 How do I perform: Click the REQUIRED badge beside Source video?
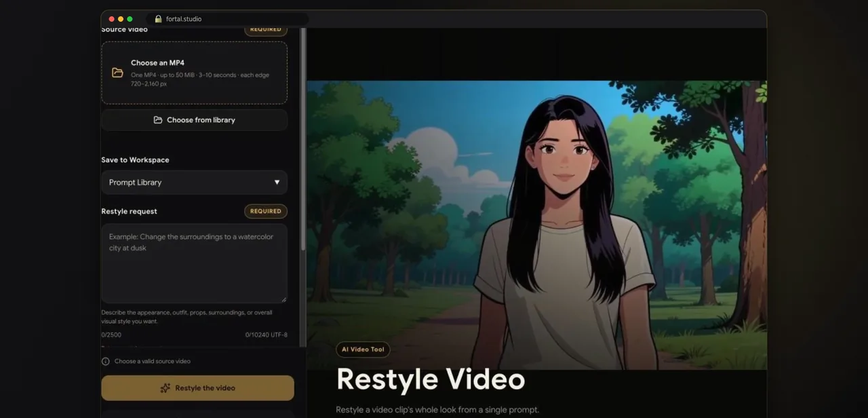click(x=266, y=30)
